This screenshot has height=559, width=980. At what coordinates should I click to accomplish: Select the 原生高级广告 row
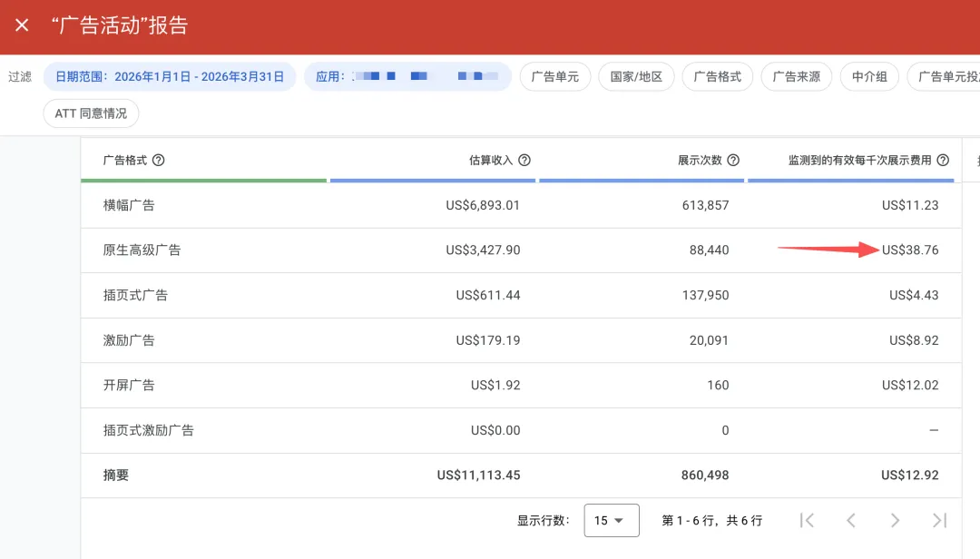[x=142, y=250]
